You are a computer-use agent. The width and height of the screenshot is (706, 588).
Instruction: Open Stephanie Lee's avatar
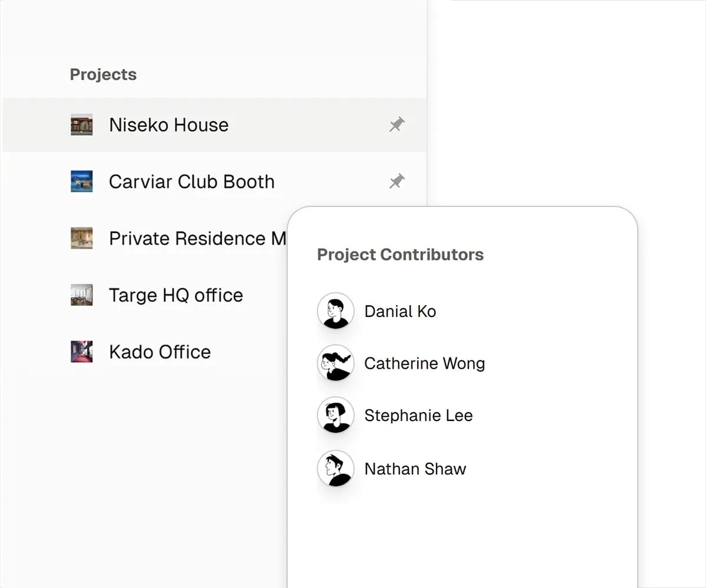[x=335, y=415]
